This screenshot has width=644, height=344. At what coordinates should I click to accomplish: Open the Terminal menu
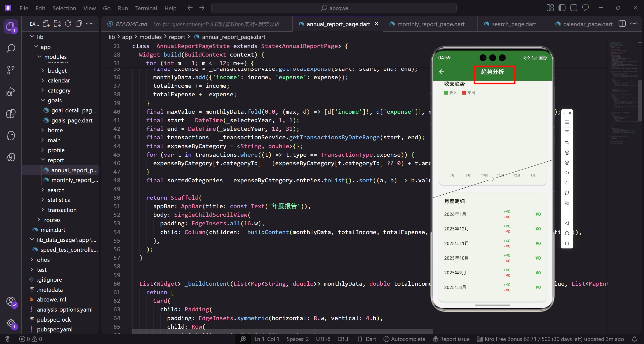tap(146, 8)
